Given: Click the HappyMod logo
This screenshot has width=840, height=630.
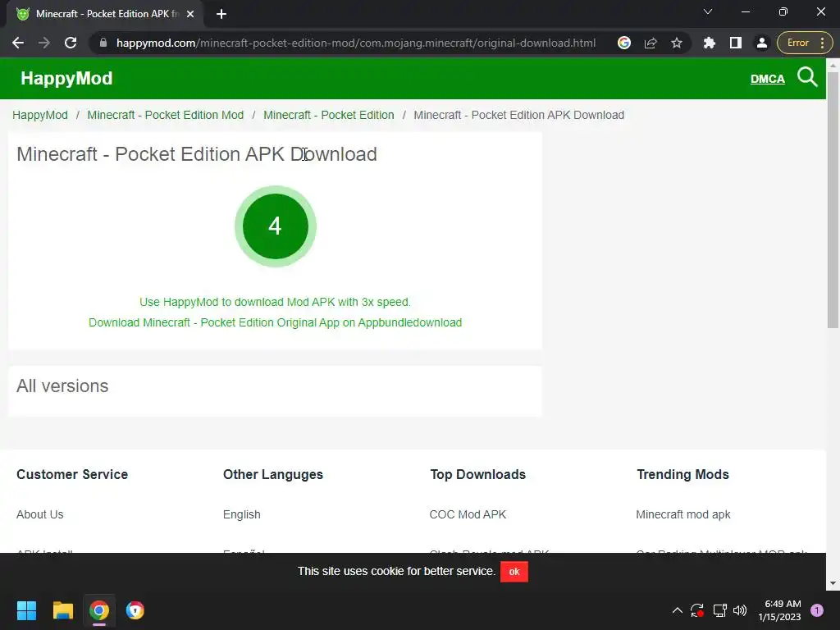Looking at the screenshot, I should (66, 78).
